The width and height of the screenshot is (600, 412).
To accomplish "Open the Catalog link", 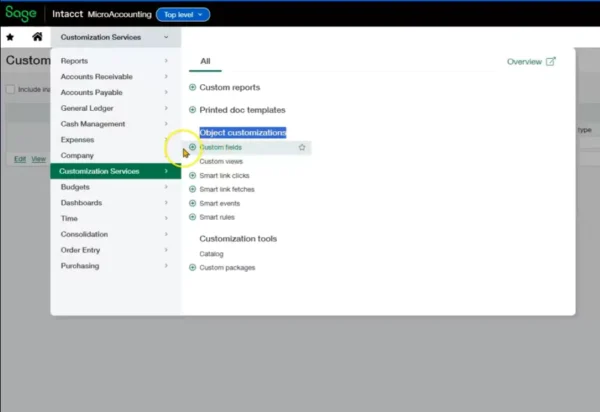I will click(211, 254).
